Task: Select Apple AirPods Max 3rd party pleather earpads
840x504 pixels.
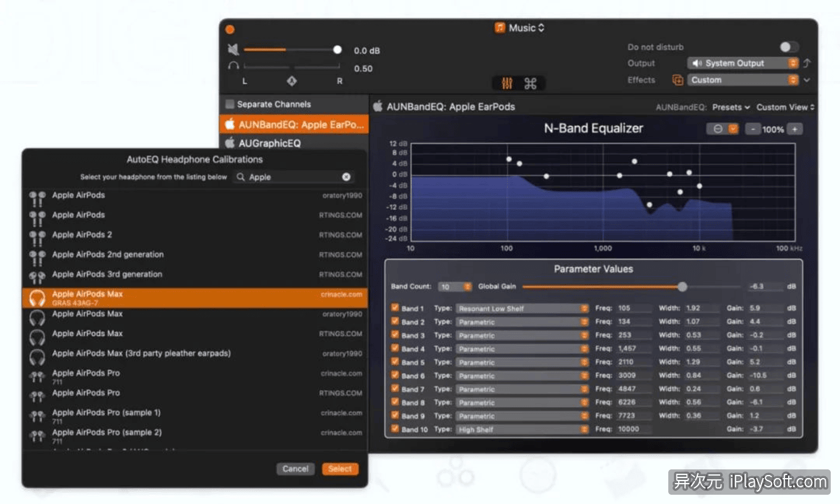Action: (x=195, y=353)
